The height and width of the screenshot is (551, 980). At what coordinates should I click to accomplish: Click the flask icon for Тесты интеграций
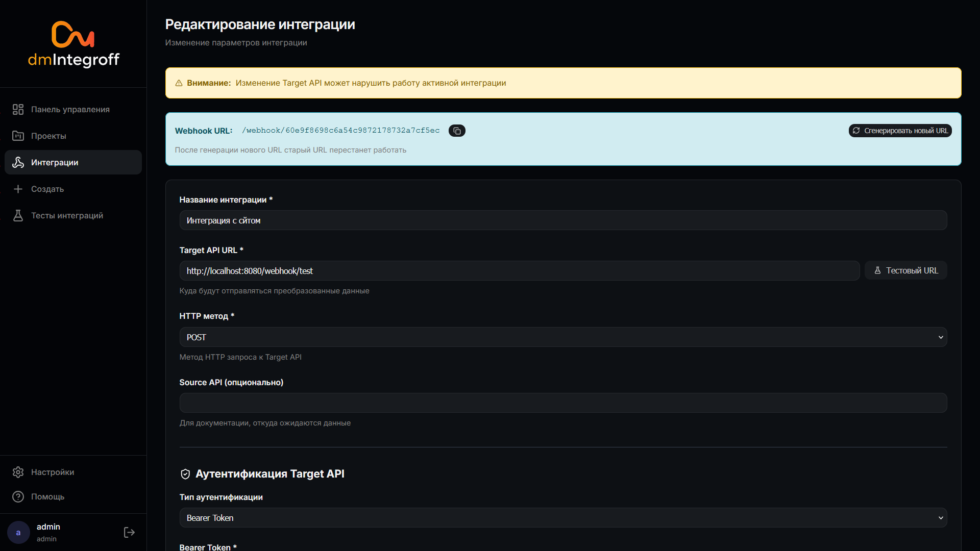tap(18, 216)
